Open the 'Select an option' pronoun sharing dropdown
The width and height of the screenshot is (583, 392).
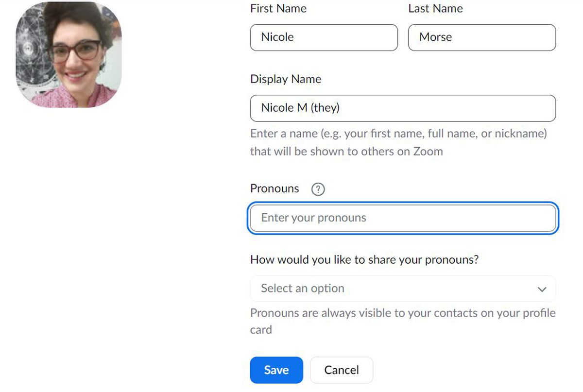(403, 289)
